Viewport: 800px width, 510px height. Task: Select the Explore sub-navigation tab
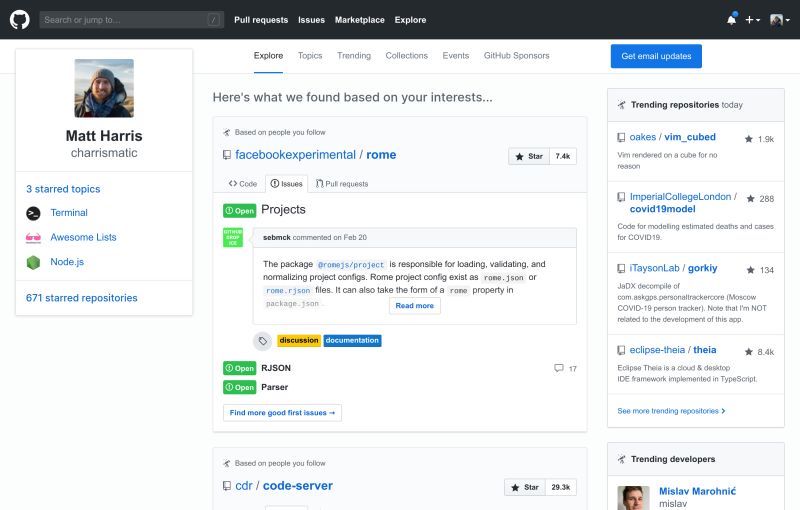[x=268, y=56]
